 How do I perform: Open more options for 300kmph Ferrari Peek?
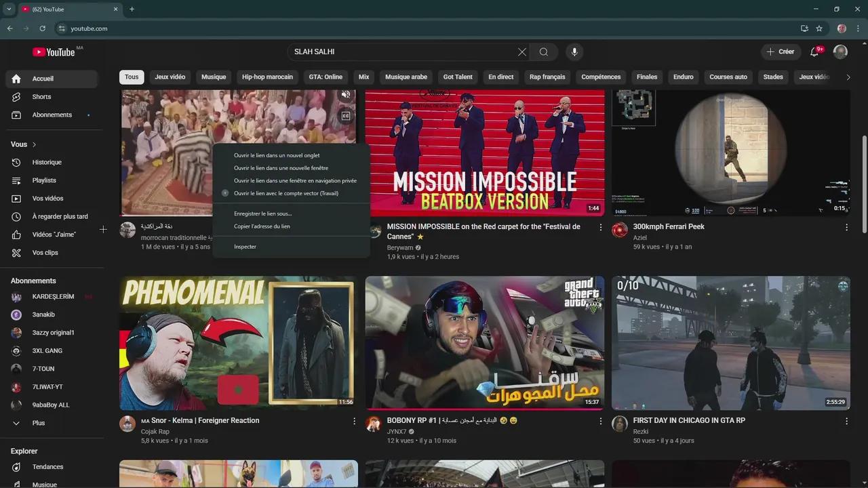coord(846,228)
